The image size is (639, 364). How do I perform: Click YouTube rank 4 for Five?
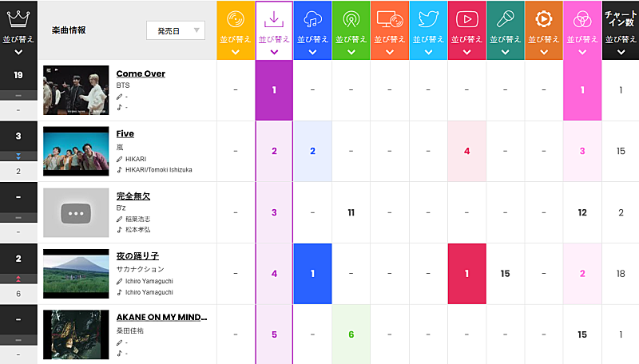pos(466,151)
